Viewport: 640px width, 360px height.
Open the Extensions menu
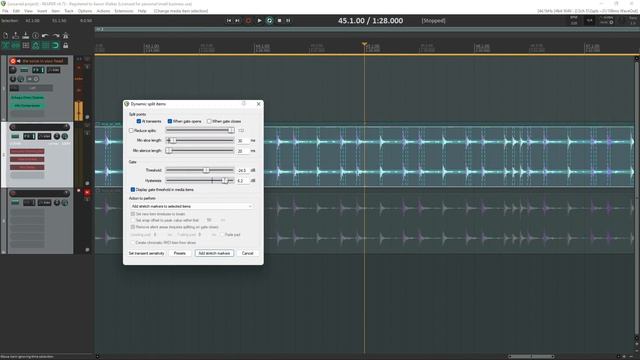click(x=124, y=11)
